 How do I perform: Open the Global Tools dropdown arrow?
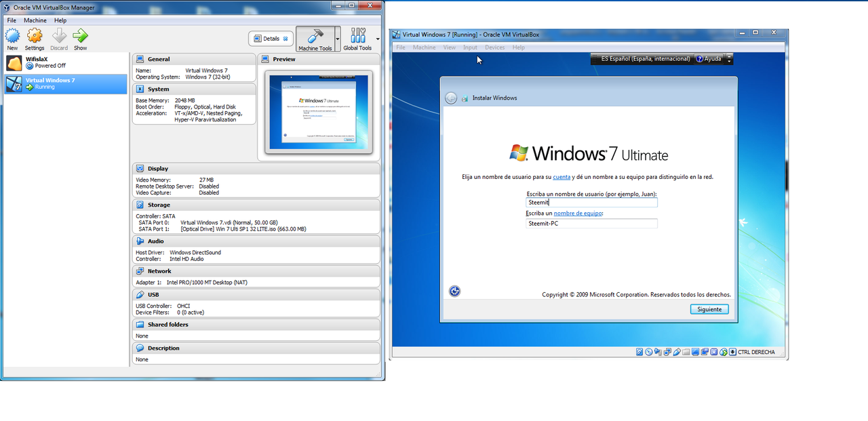[378, 39]
